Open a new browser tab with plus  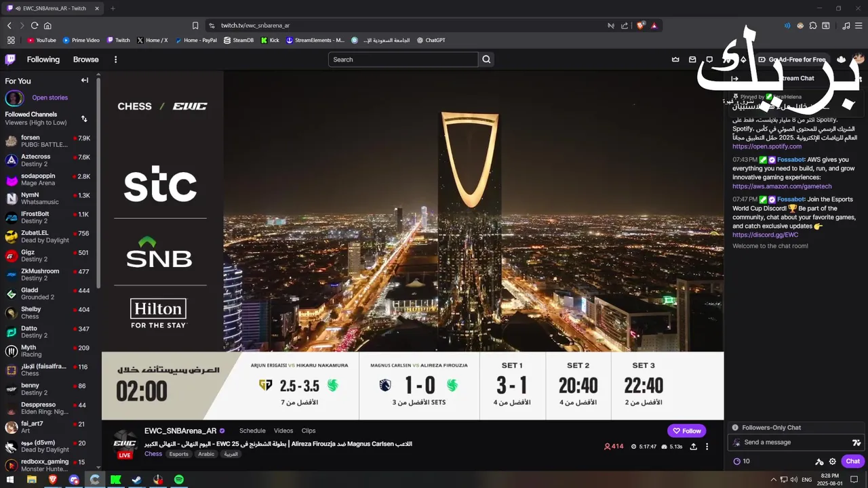113,8
